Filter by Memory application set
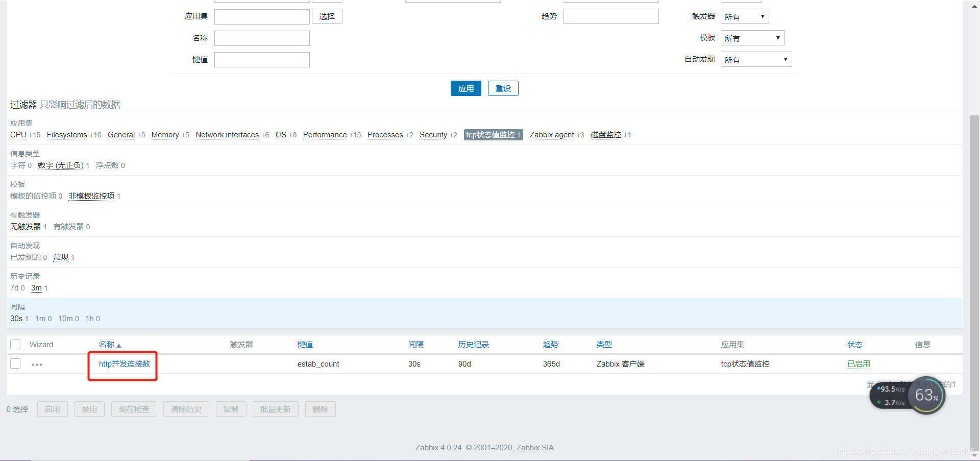The image size is (980, 461). tap(165, 135)
